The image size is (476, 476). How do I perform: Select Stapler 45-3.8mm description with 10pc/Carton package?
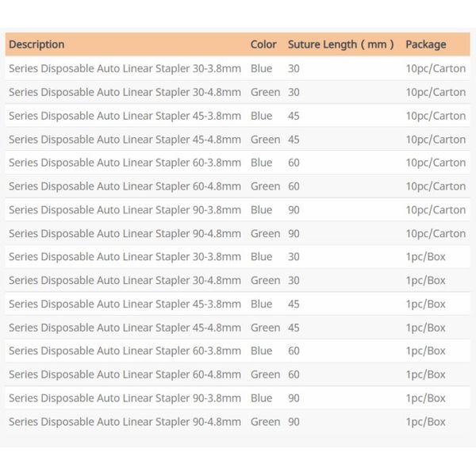click(125, 116)
